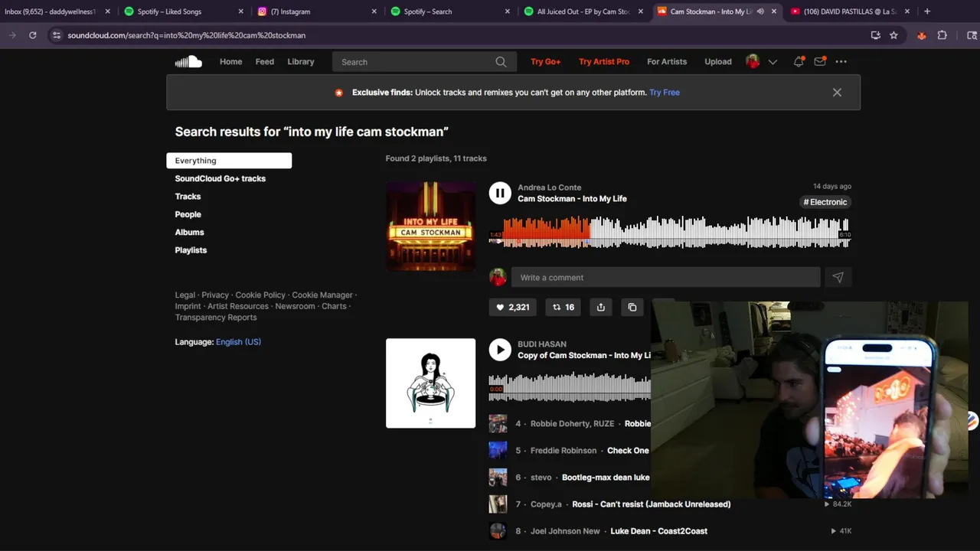The height and width of the screenshot is (551, 980).
Task: Open BUDI HASAN playlist artwork
Action: coord(430,383)
